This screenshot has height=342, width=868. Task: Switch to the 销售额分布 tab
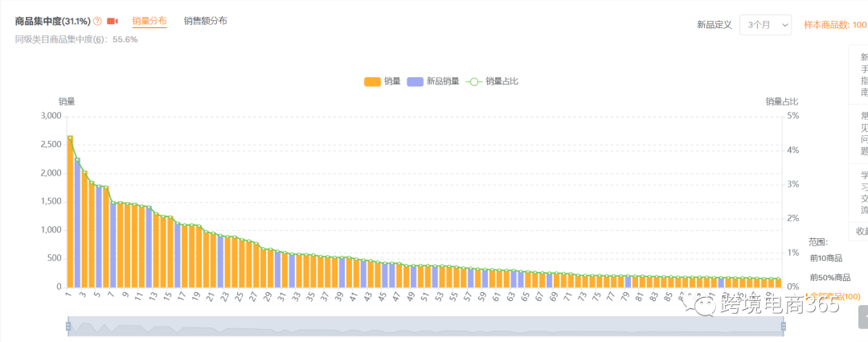(206, 21)
